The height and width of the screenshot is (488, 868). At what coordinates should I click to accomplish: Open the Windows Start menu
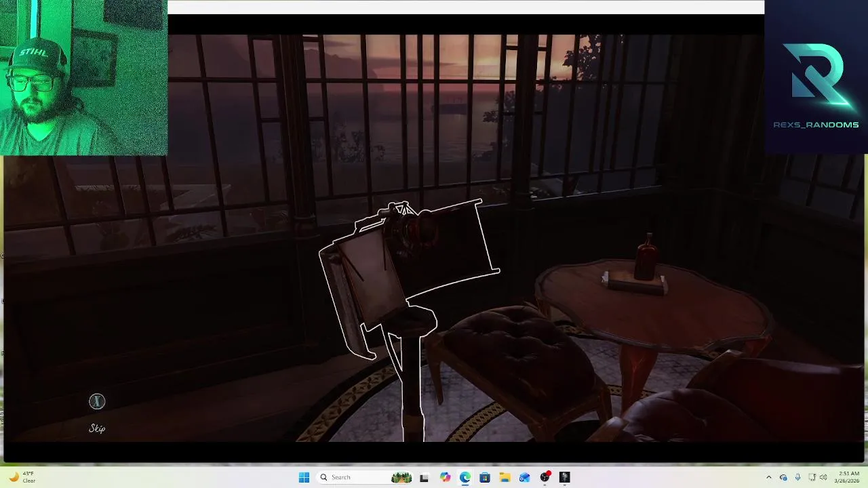pyautogui.click(x=304, y=477)
